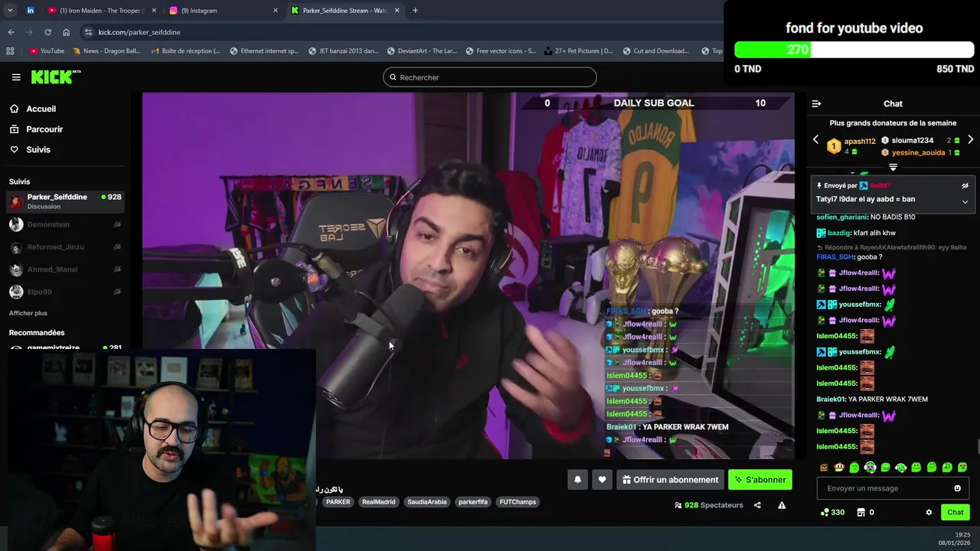
Task: Open emote picker in message box
Action: point(957,488)
